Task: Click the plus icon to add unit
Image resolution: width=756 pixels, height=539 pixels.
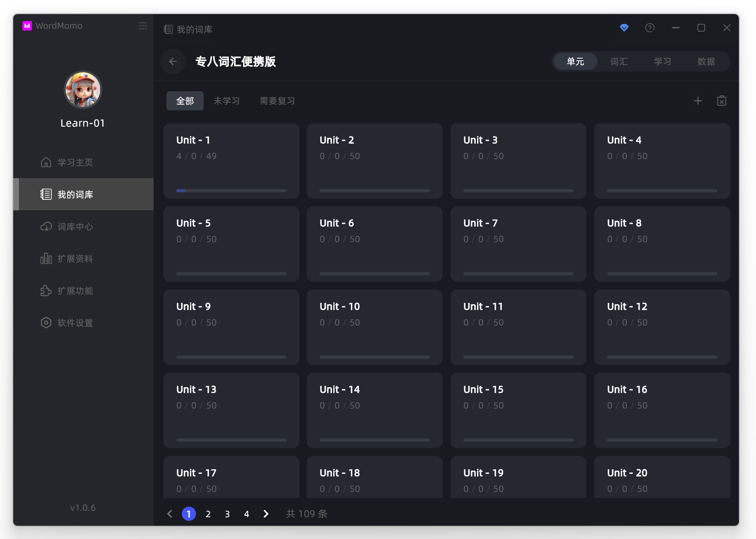Action: [698, 101]
